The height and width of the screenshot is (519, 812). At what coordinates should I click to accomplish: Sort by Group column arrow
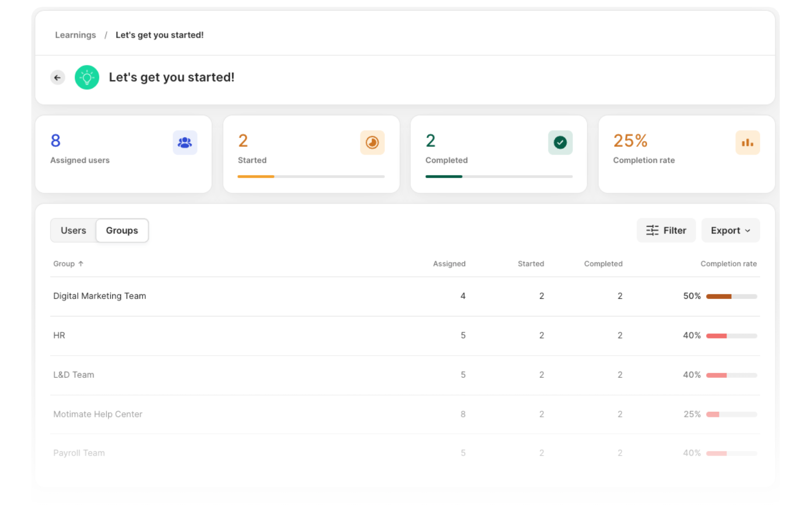pos(81,263)
